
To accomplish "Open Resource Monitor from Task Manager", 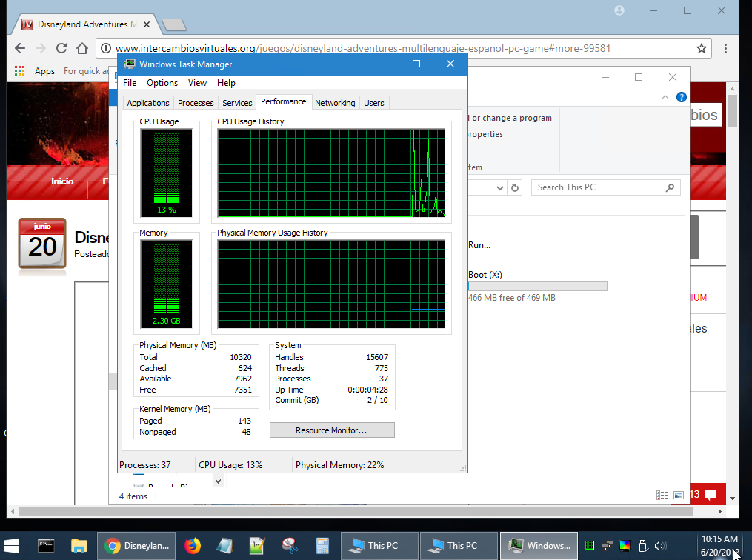I will click(331, 430).
